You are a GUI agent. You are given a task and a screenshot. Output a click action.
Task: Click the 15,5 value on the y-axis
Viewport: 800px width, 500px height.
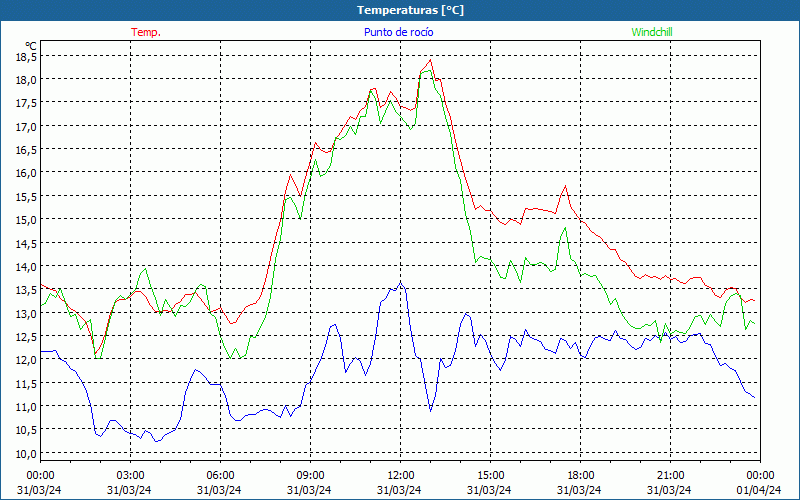26,196
